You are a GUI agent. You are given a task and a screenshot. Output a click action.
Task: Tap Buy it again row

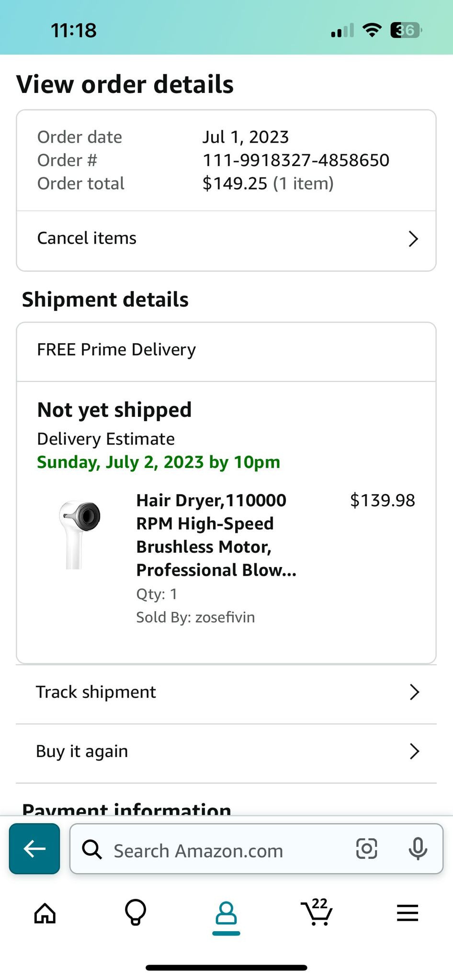[x=82, y=751]
